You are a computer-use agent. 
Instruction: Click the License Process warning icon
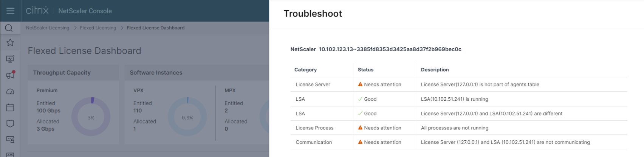click(360, 128)
